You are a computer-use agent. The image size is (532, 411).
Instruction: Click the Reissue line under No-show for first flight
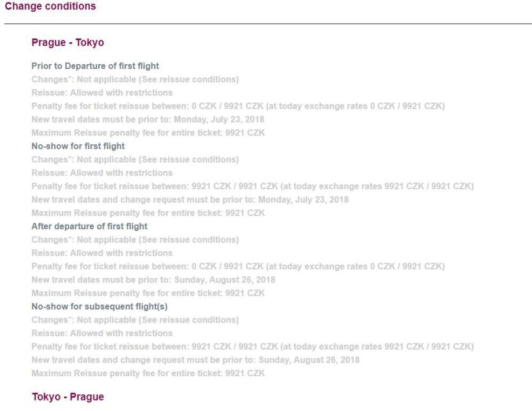pos(102,173)
